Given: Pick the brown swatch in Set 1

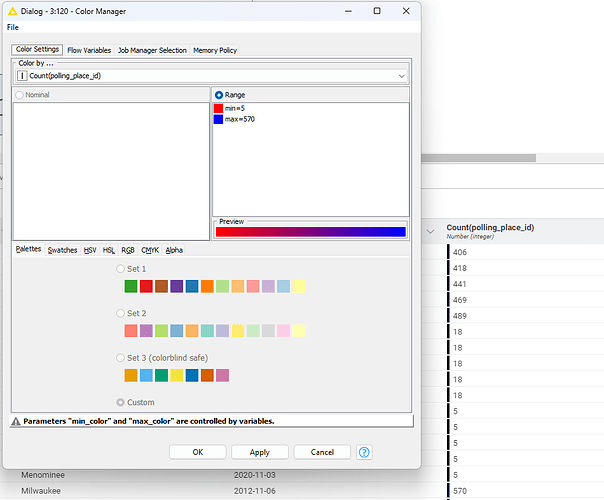Looking at the screenshot, I should click(x=161, y=286).
